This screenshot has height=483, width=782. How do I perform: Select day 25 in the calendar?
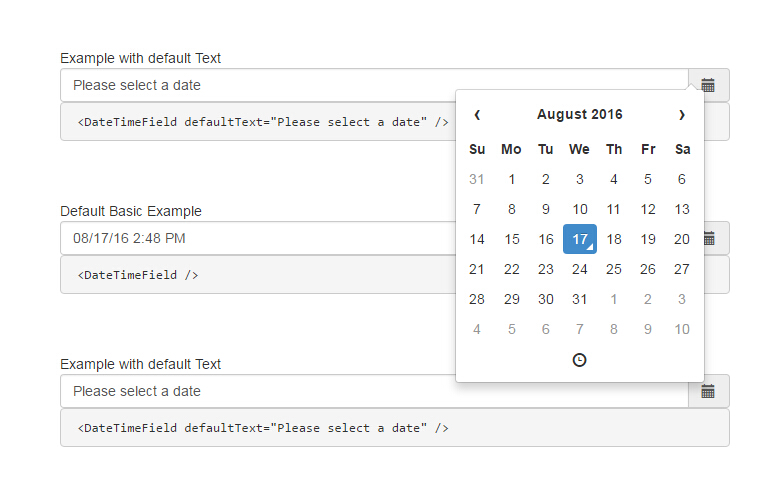[x=614, y=269]
